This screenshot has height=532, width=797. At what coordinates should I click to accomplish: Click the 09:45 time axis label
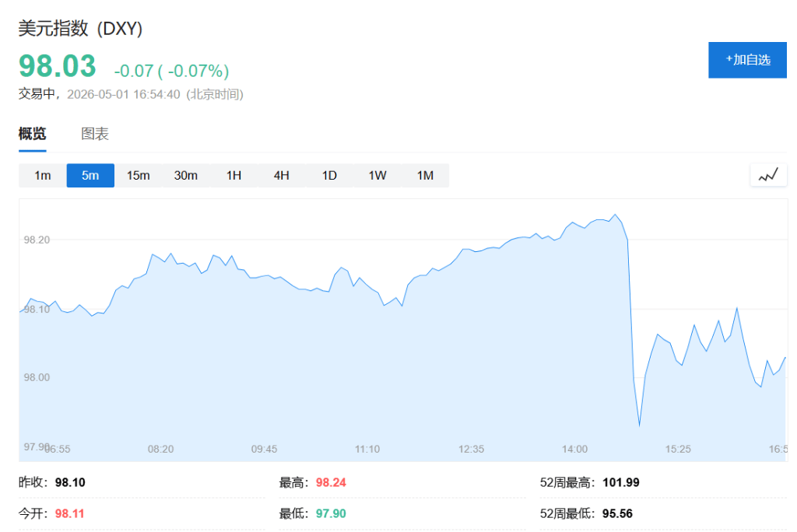(x=265, y=450)
